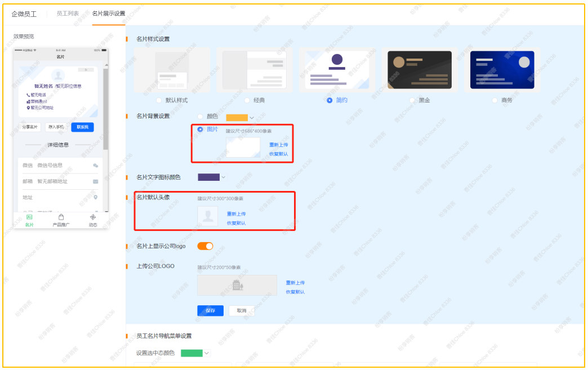Viewport: 588px width, 370px height.
Task: Pick the 默认样式 card thumbnail
Action: coord(172,70)
